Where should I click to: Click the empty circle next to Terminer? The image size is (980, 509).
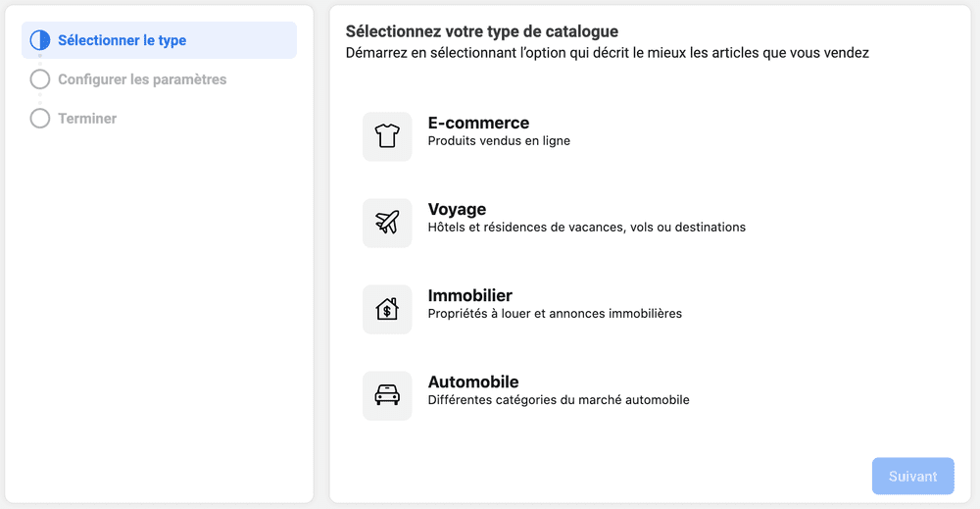(40, 119)
